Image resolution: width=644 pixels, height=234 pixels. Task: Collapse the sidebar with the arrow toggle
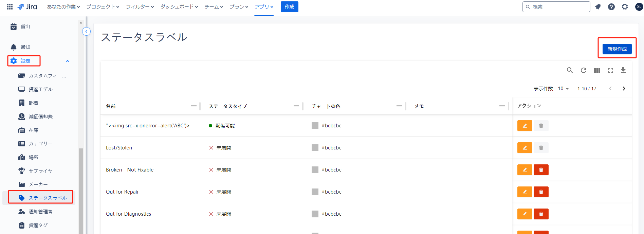click(86, 32)
